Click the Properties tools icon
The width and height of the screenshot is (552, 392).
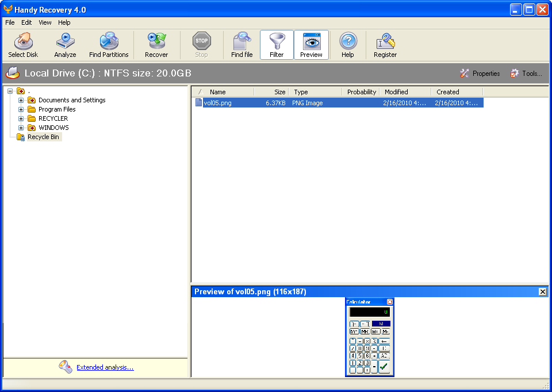[x=465, y=73]
